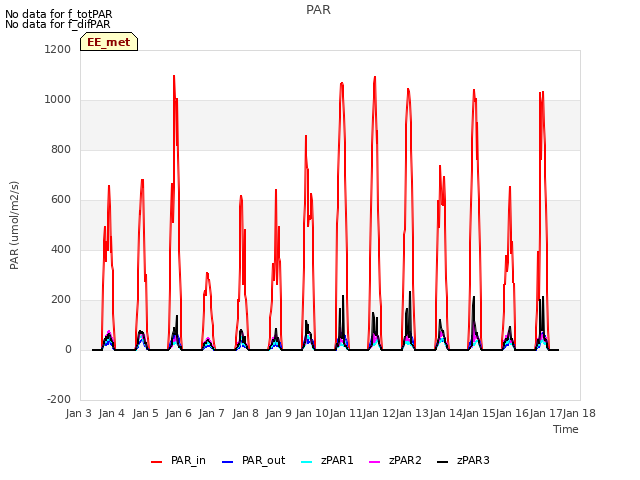The height and width of the screenshot is (480, 640).
Task: Click the 400 y-axis tick label
Action: [61, 249]
